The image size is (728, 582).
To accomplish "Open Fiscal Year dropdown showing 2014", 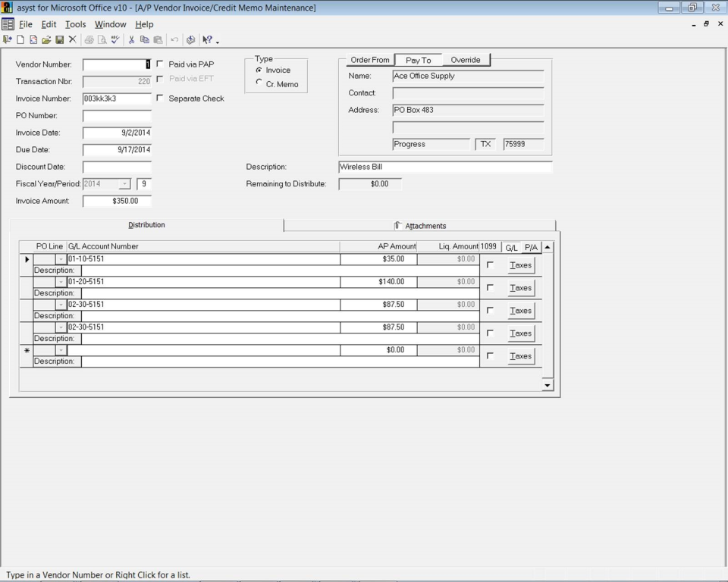I will click(124, 184).
